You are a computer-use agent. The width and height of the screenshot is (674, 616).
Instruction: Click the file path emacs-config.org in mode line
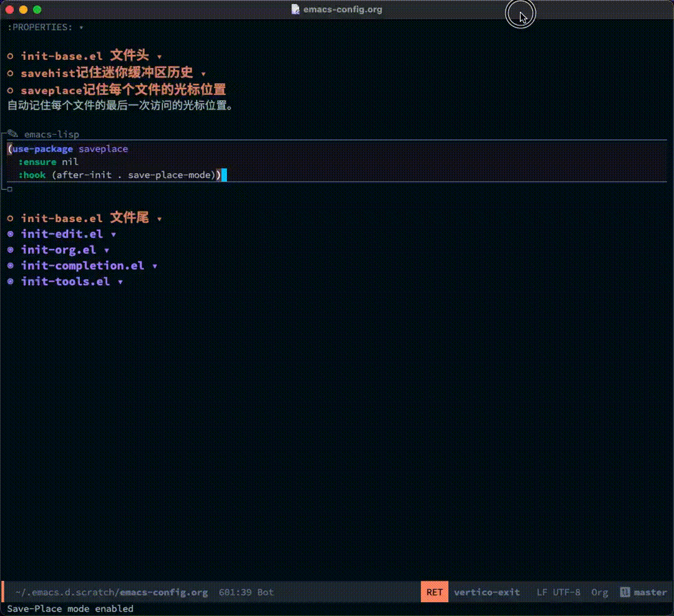tap(111, 592)
